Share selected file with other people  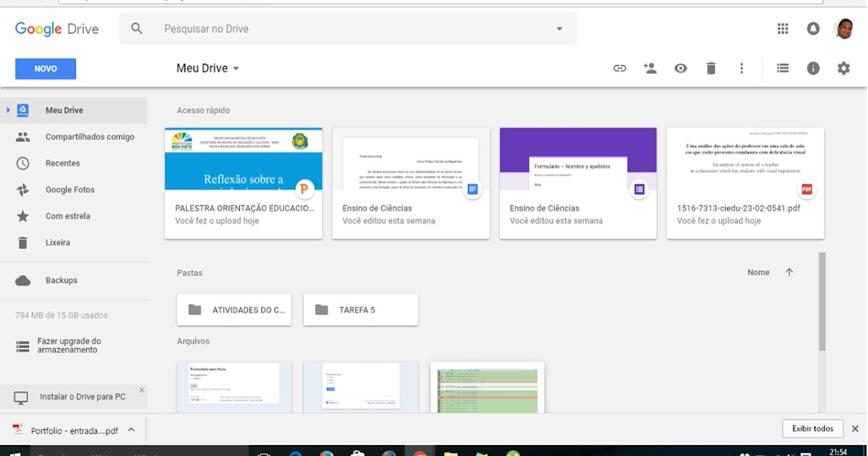point(650,67)
